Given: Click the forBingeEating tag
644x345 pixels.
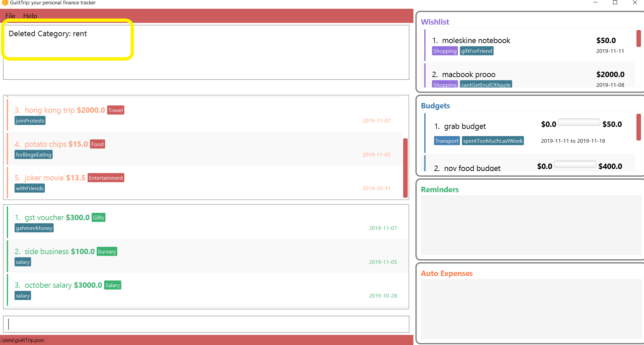Looking at the screenshot, I should pyautogui.click(x=33, y=154).
